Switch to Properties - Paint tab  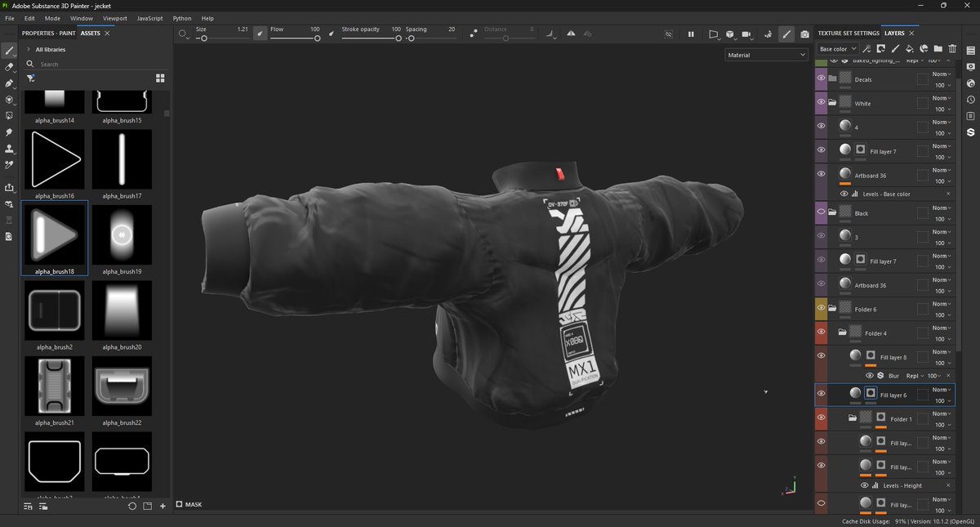point(48,33)
